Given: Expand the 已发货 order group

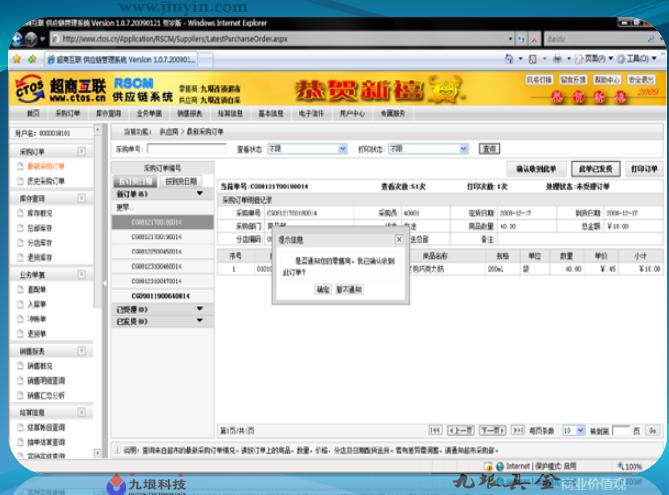Looking at the screenshot, I should [200, 321].
